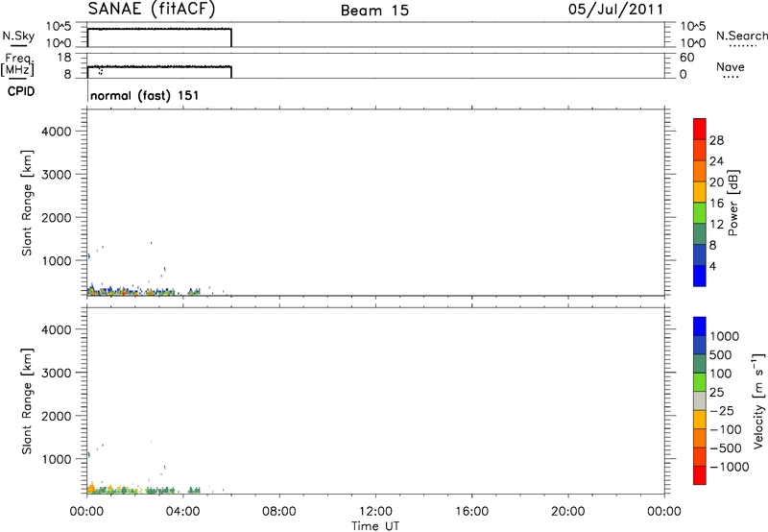The height and width of the screenshot is (532, 768).
Task: Click the -100 label on Velocity colorbar
Action: tap(725, 429)
